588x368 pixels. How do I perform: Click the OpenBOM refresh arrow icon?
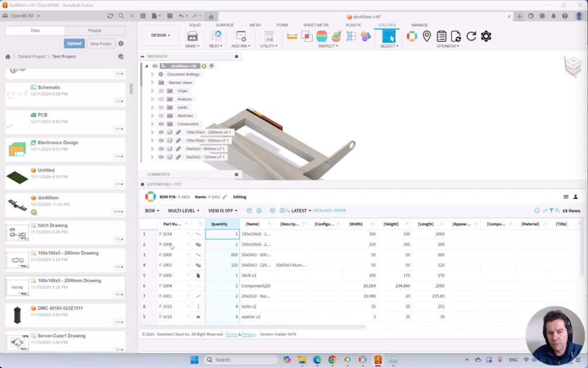(x=471, y=36)
